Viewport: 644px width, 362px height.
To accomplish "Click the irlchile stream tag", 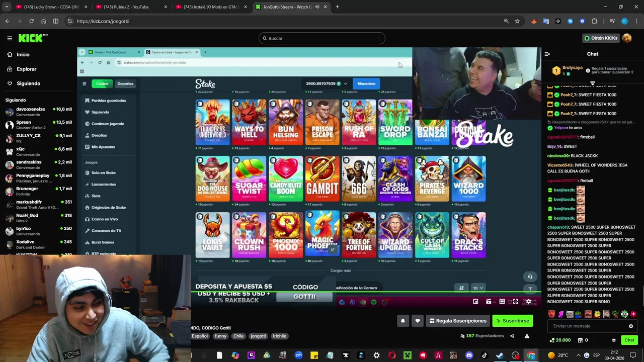I will [x=279, y=336].
